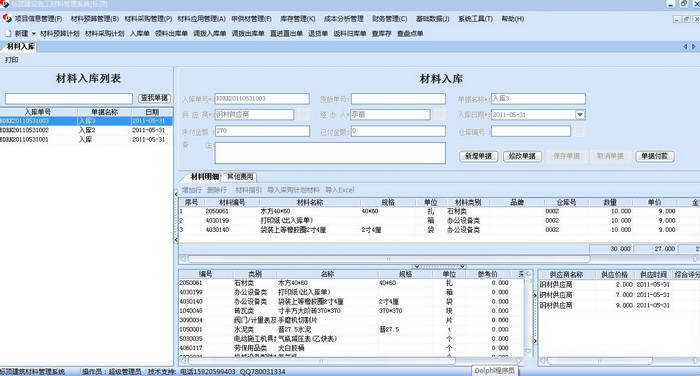
Task: Click the Delphi程序员 tooltip label
Action: (x=494, y=371)
